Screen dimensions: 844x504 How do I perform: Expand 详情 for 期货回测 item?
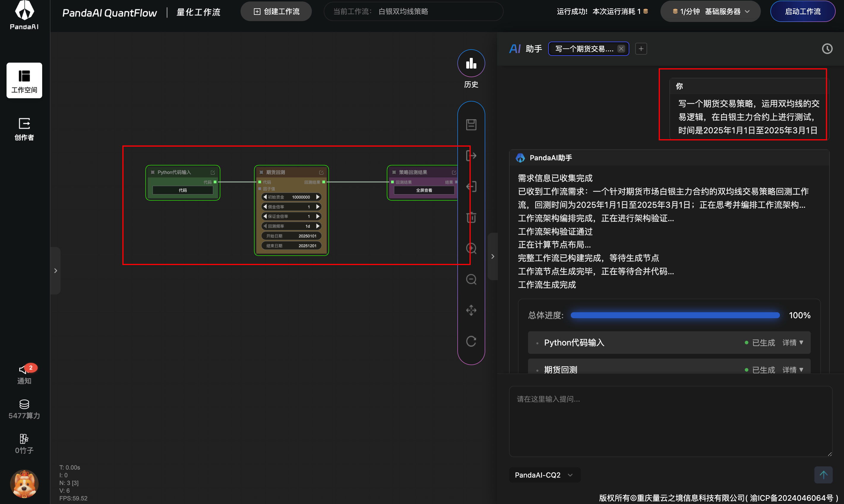tap(793, 370)
